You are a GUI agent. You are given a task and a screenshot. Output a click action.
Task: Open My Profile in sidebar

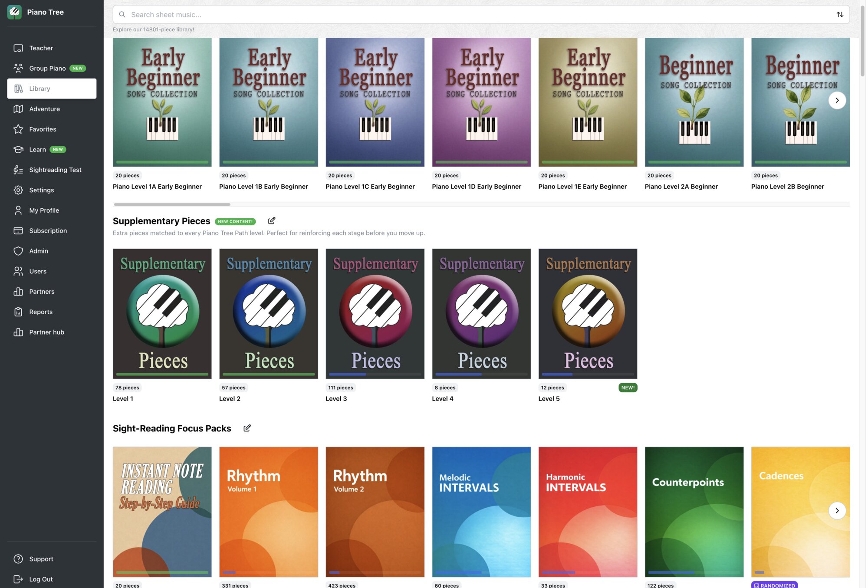(x=52, y=210)
